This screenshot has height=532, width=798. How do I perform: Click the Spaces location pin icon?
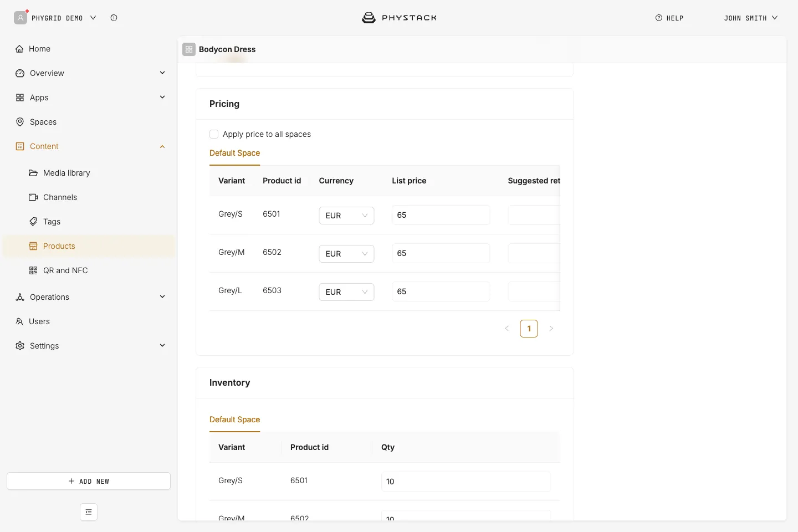(20, 122)
